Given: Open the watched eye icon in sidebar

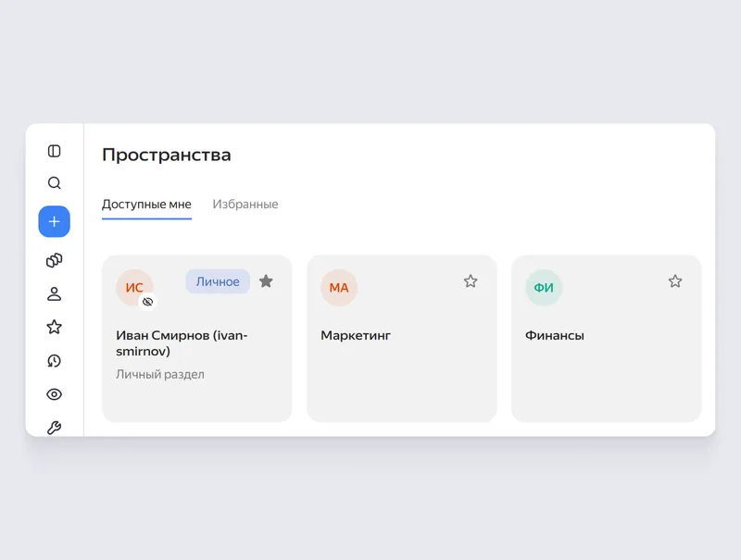Looking at the screenshot, I should 55,394.
